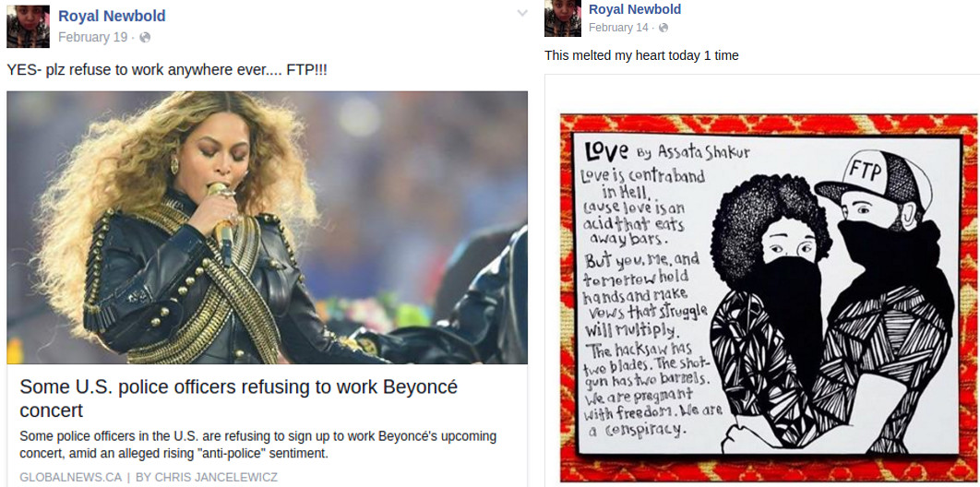Screen dimensions: 980x487
Task: Click the BY CHRIS JANCELEWICZ byline
Action: (x=207, y=478)
